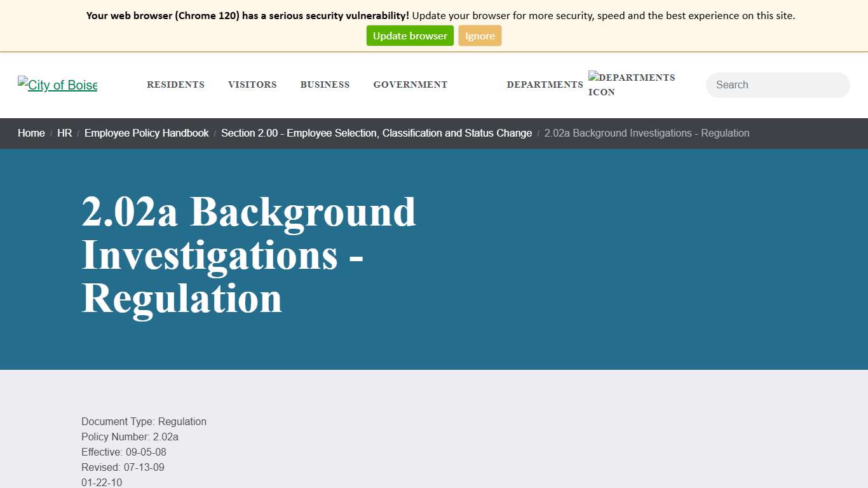The height and width of the screenshot is (488, 868).
Task: Dismiss the security warning via Ignore
Action: (480, 36)
